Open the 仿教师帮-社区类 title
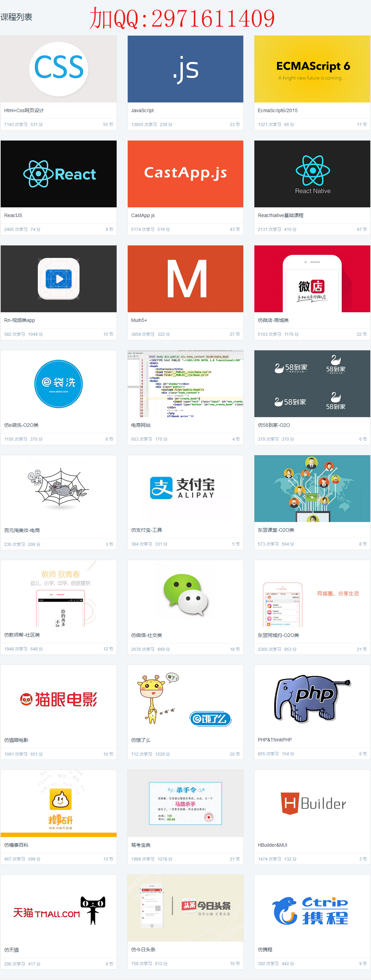This screenshot has width=371, height=980. click(x=22, y=635)
